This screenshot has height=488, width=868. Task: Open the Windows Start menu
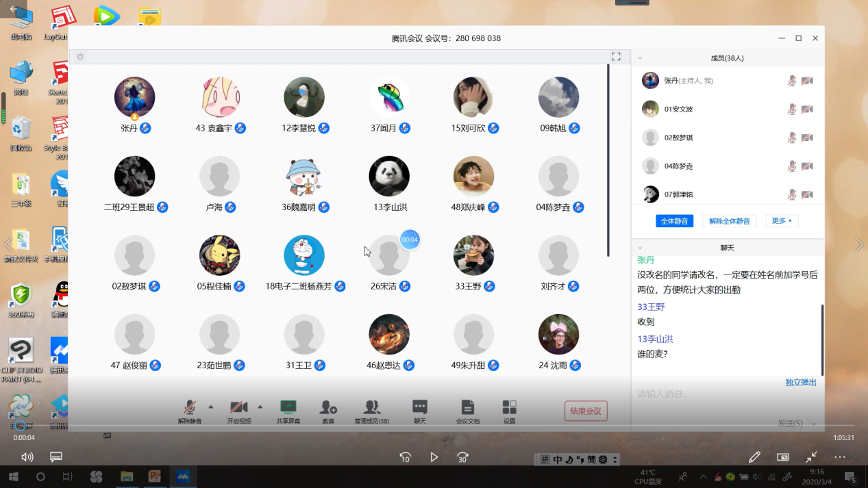pos(13,476)
